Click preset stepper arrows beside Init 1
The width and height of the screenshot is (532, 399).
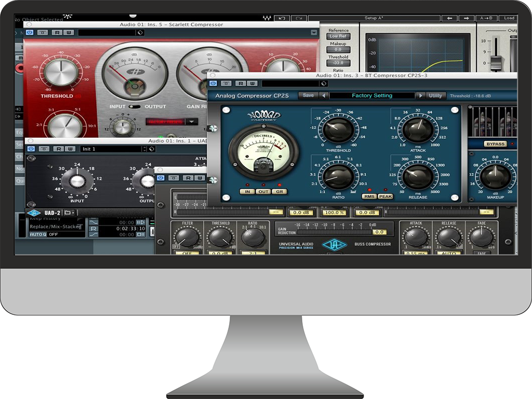click(144, 149)
